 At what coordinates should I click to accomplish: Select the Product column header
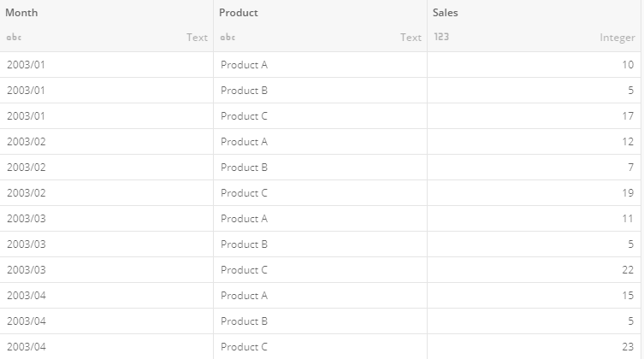(239, 13)
